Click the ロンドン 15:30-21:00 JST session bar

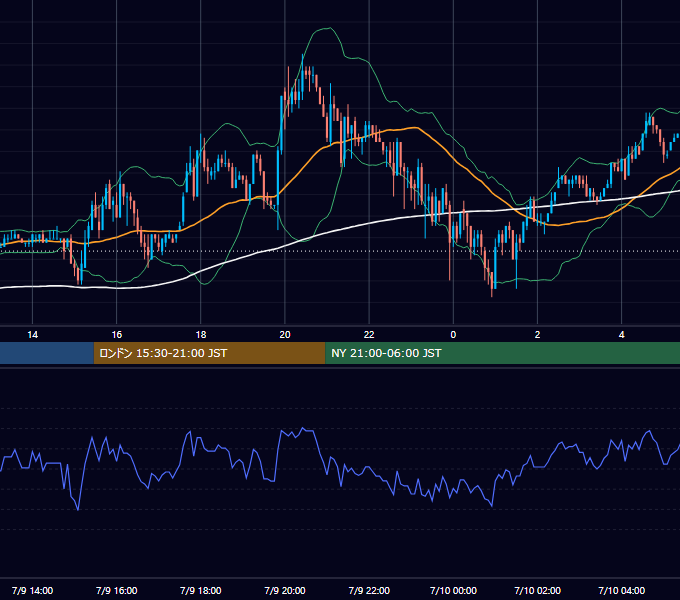pyautogui.click(x=209, y=353)
